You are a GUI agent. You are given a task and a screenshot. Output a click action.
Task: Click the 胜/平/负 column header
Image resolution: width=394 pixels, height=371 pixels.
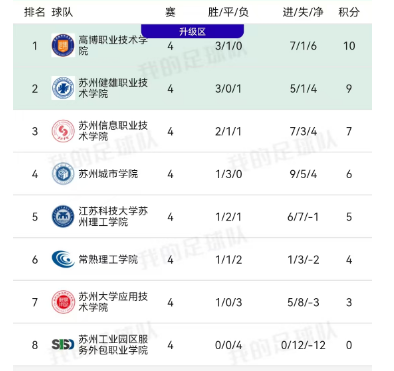pyautogui.click(x=228, y=12)
